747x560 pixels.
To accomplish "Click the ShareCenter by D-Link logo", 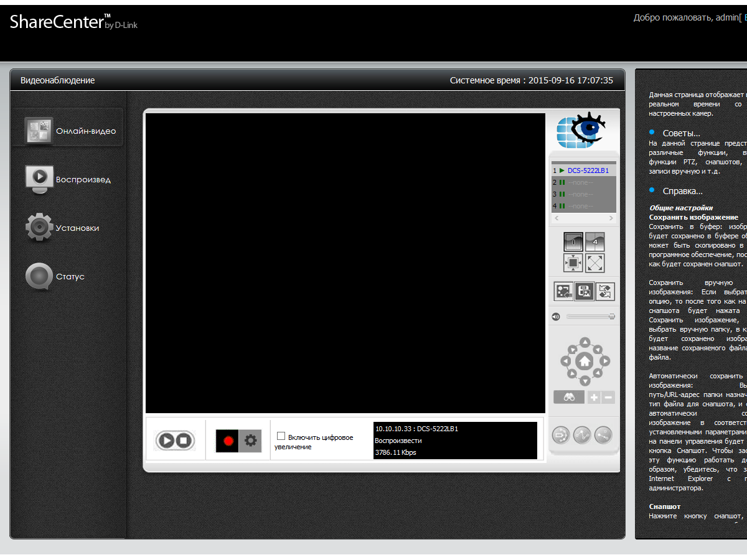I will coord(73,22).
